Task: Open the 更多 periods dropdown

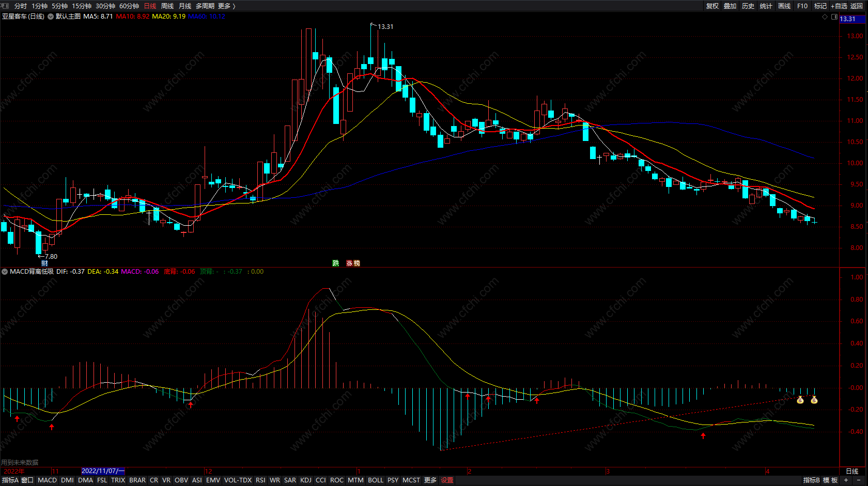Action: pyautogui.click(x=227, y=6)
